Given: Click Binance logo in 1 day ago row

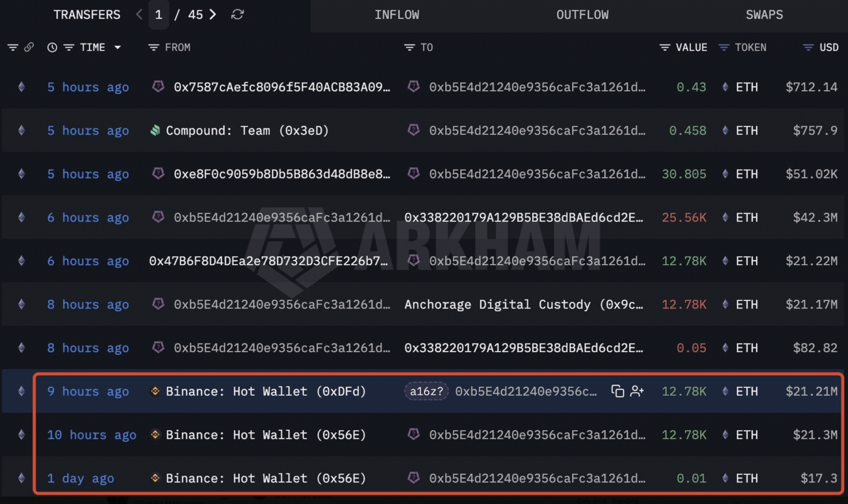Looking at the screenshot, I should tap(155, 478).
